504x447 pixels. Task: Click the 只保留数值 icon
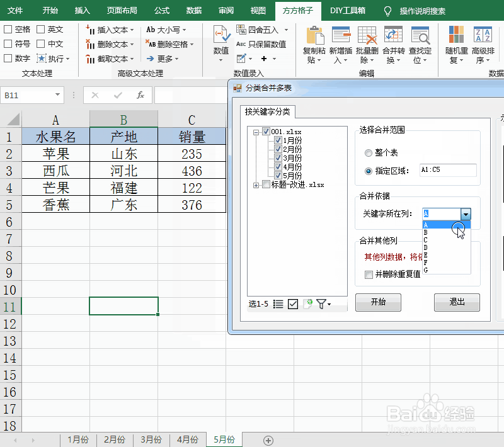tap(241, 44)
